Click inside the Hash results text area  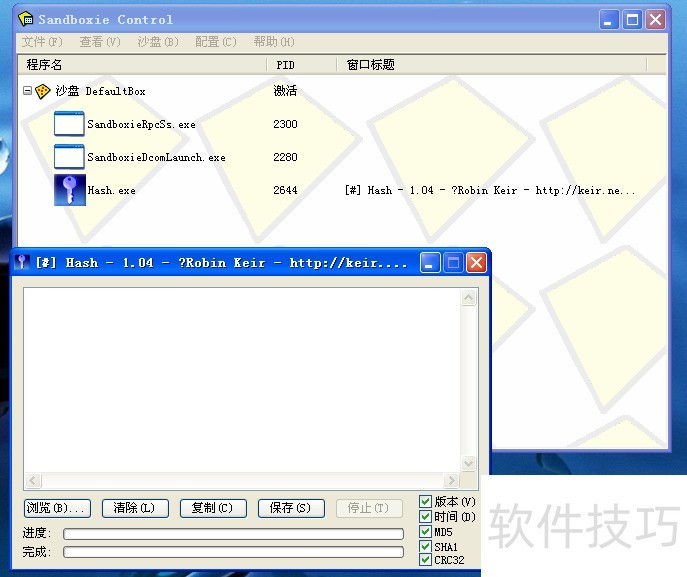click(x=242, y=380)
